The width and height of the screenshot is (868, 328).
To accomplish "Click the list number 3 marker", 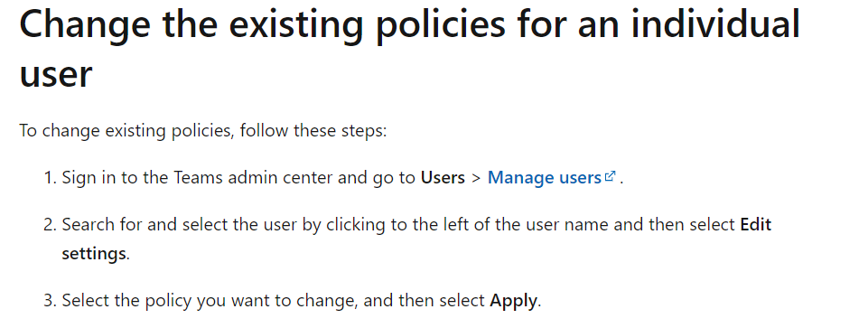I will click(x=50, y=300).
